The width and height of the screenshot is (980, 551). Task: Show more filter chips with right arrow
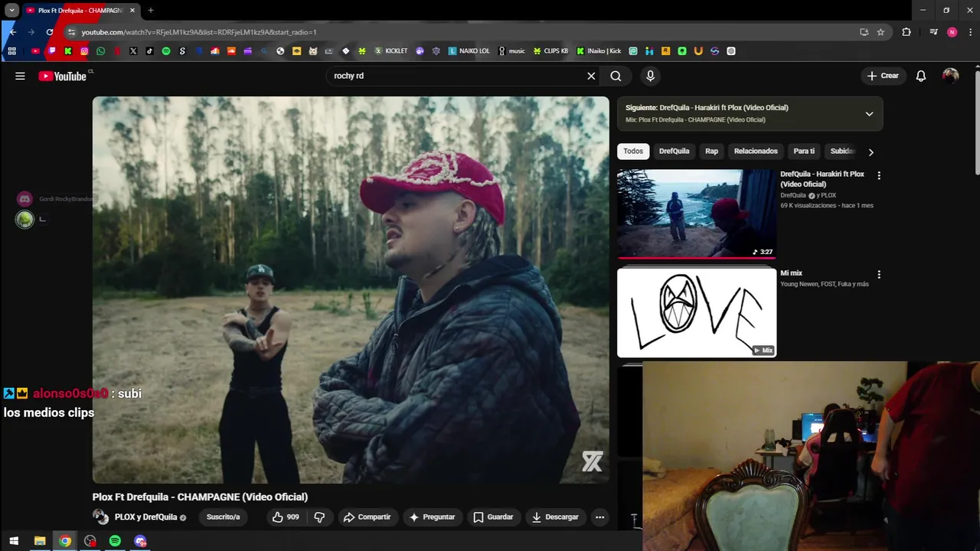871,152
